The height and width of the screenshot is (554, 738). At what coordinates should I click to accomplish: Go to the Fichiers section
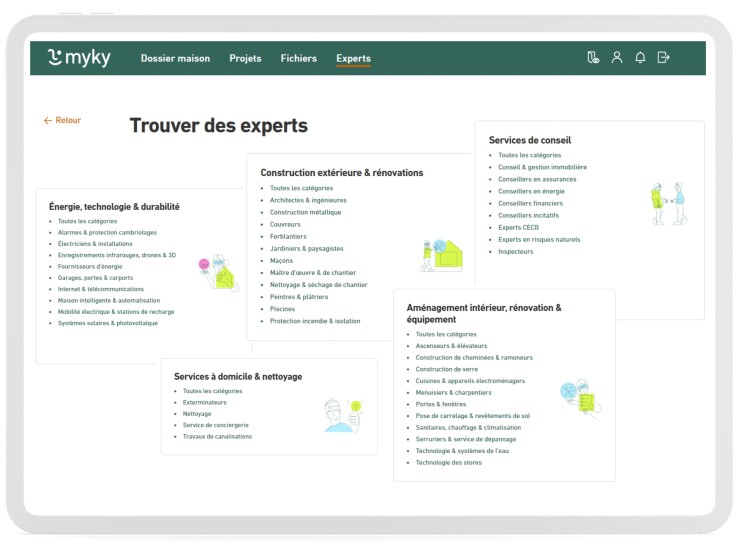298,59
